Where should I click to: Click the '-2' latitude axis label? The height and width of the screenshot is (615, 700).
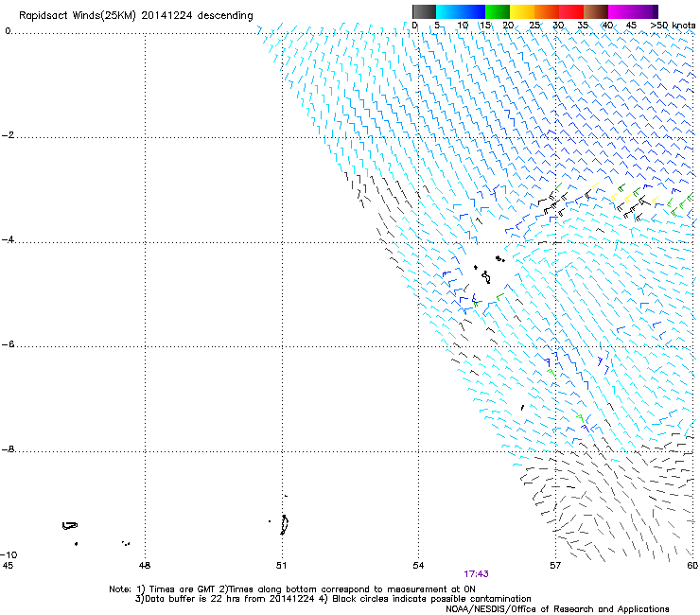click(8, 135)
